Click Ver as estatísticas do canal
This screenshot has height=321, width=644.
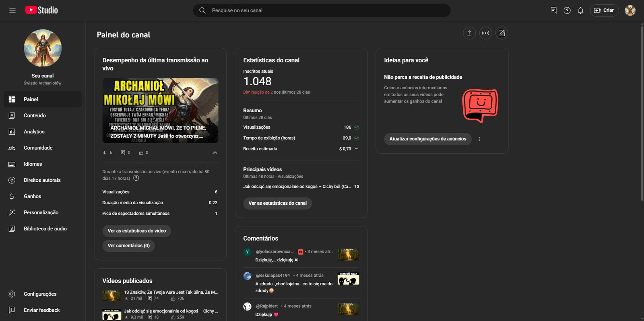tap(277, 203)
